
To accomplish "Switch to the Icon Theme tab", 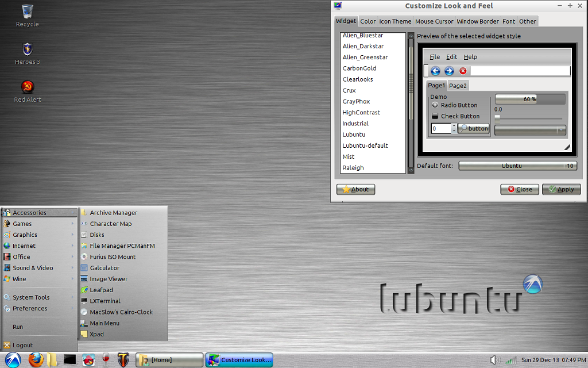I will 395,21.
